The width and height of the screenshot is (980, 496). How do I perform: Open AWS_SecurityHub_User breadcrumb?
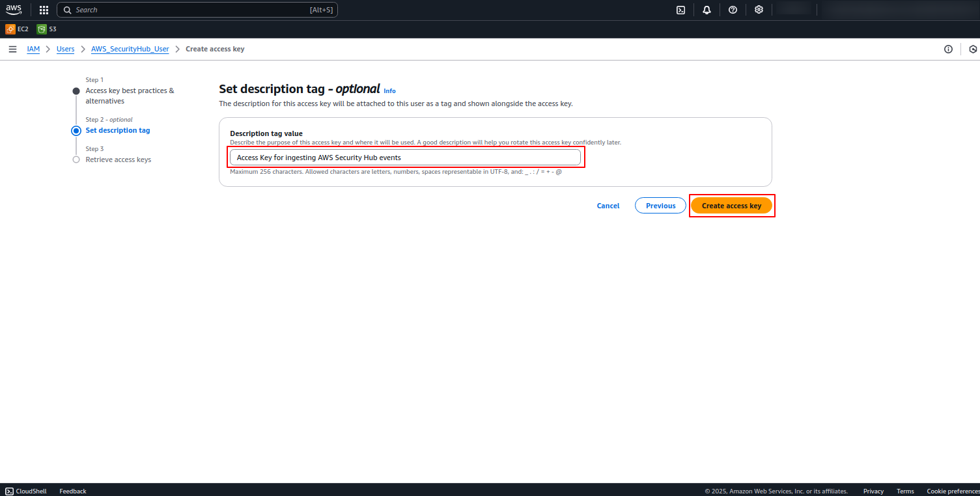pos(130,49)
